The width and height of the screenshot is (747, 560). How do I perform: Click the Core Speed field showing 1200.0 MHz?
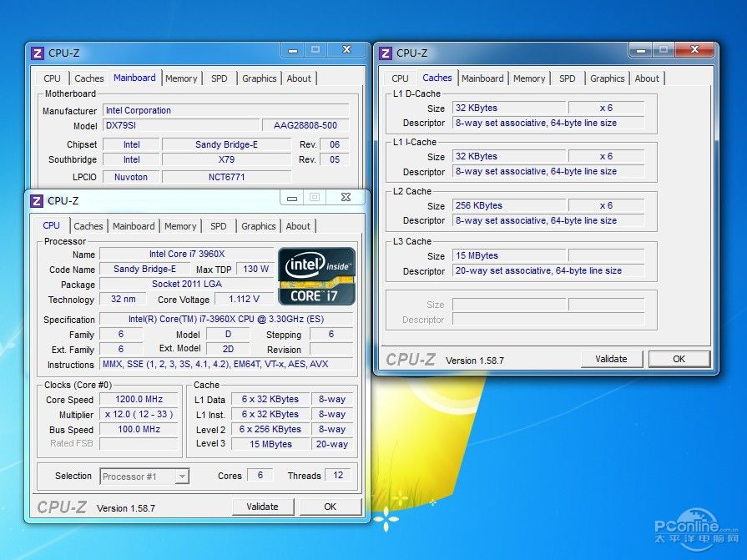point(139,399)
